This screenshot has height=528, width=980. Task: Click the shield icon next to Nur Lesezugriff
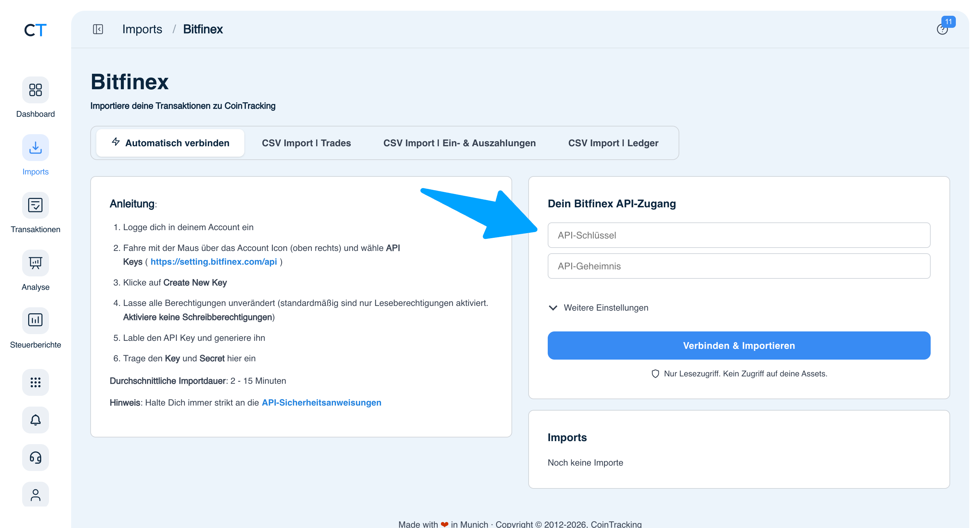point(655,374)
